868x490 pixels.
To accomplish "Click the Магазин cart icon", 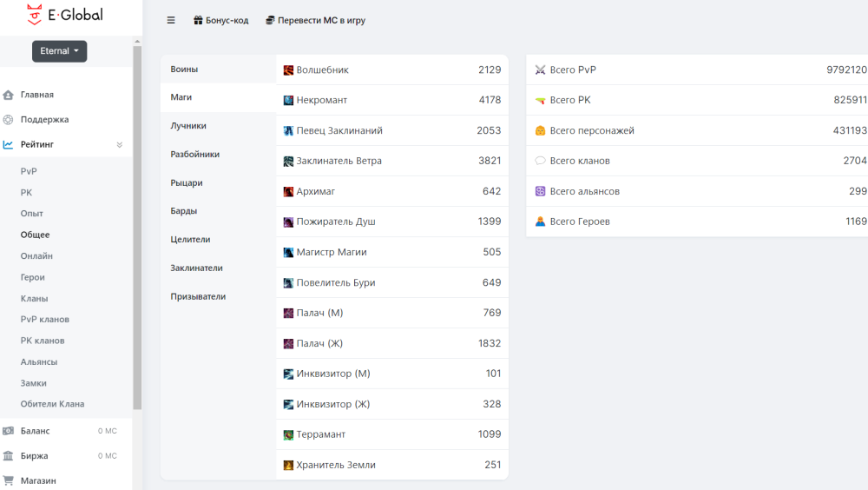I will tap(9, 480).
